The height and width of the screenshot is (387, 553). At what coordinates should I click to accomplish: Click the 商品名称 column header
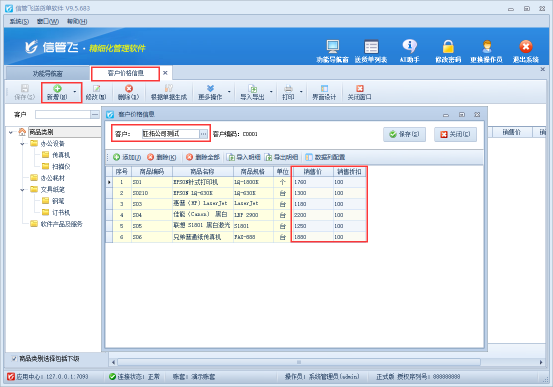click(202, 172)
